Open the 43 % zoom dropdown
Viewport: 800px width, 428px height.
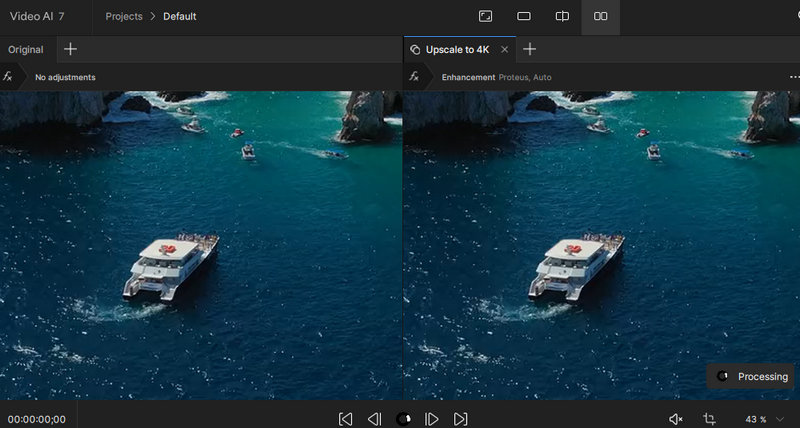coord(764,419)
